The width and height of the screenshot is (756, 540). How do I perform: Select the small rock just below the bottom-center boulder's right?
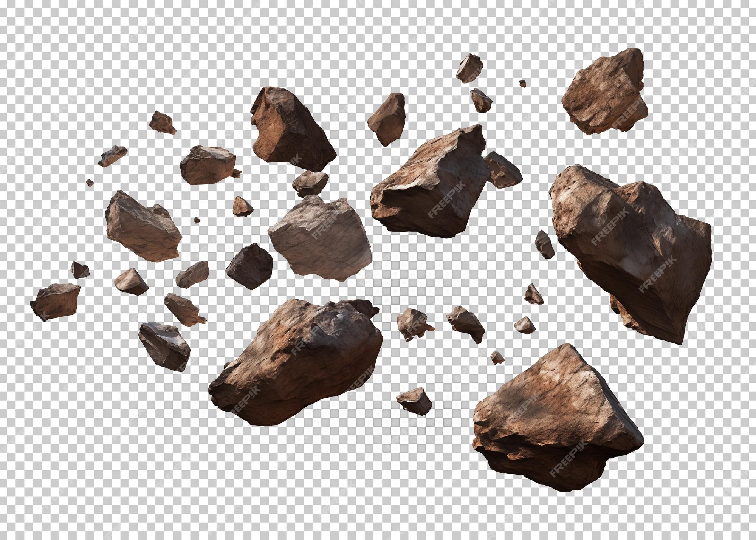414,401
